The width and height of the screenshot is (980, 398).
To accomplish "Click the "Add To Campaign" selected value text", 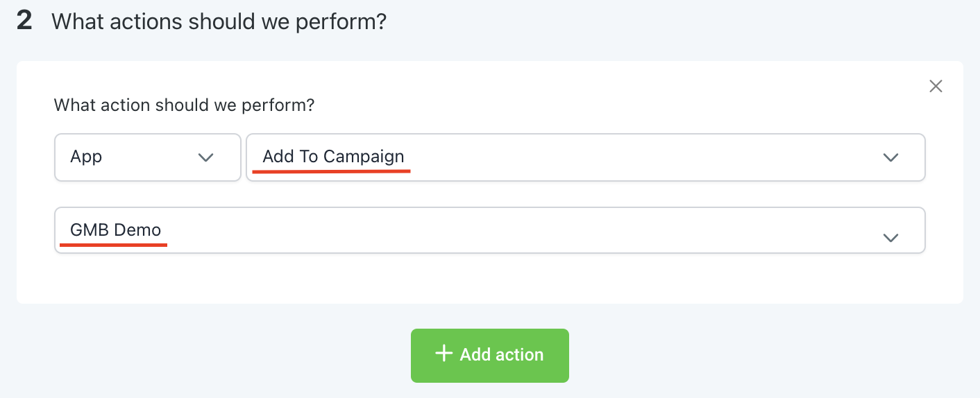I will point(333,157).
